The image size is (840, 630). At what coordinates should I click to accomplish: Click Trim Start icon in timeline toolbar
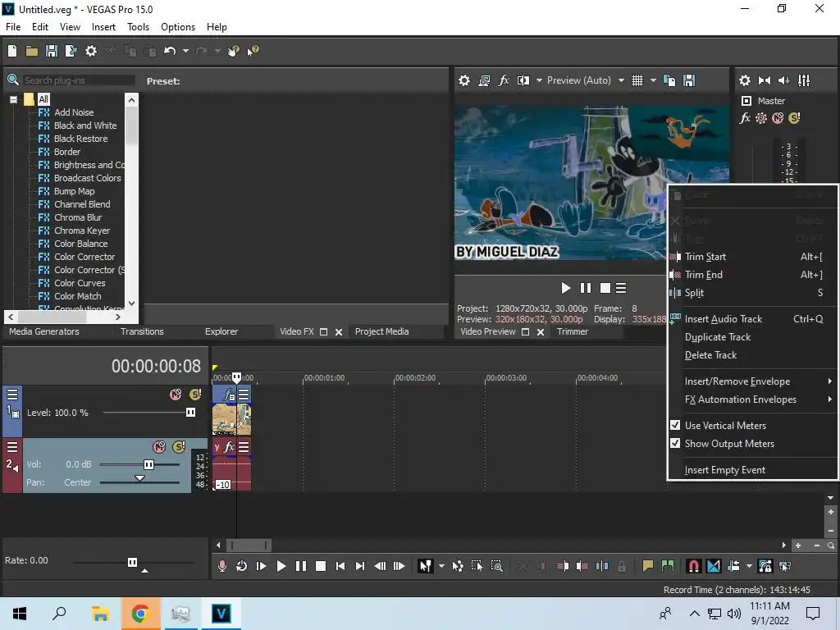[563, 566]
